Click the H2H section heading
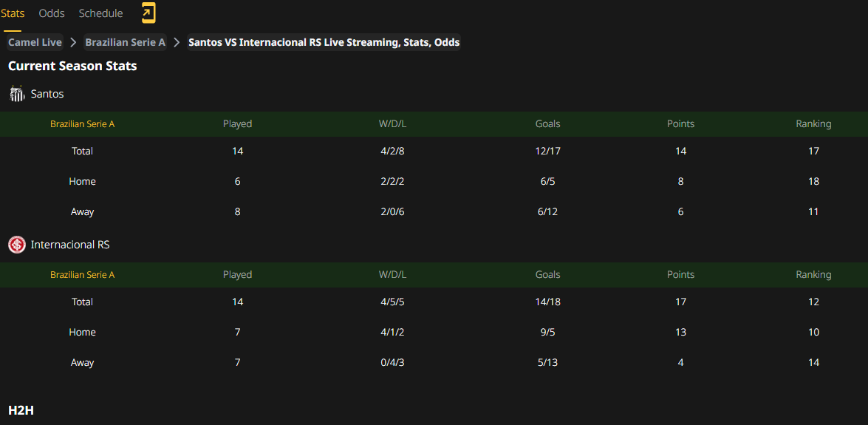 [21, 410]
